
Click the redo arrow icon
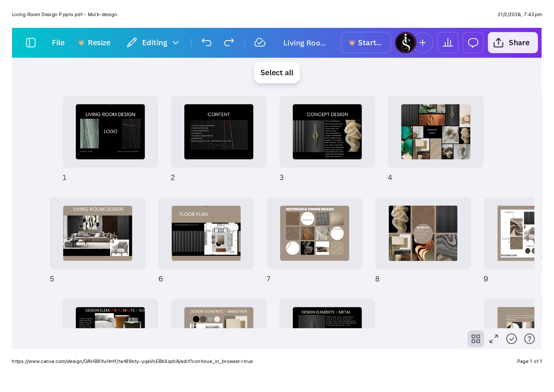click(229, 42)
